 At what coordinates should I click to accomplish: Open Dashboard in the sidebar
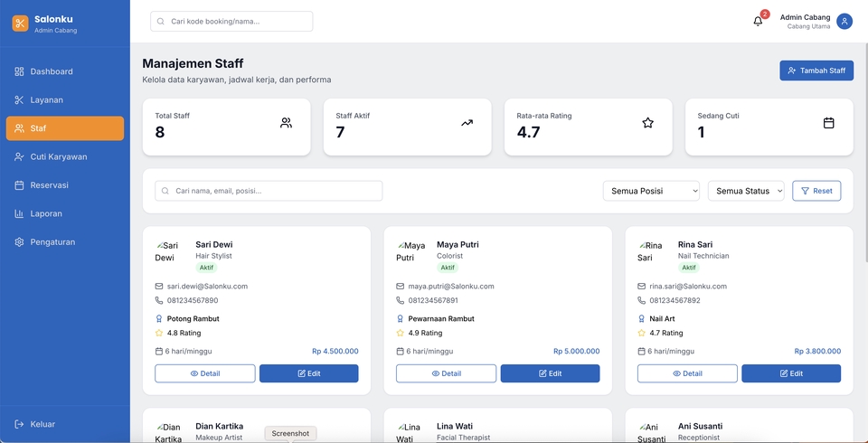coord(52,71)
